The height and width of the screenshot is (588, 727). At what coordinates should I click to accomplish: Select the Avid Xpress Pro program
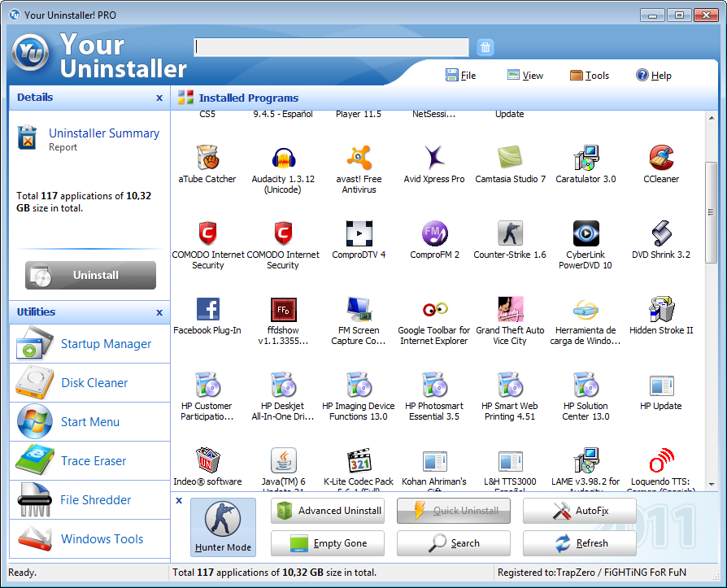[434, 157]
